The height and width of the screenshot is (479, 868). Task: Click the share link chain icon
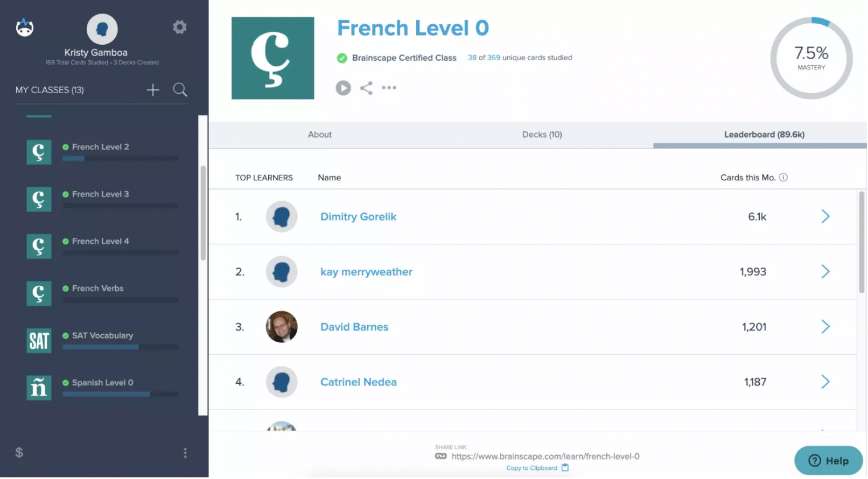pos(440,457)
